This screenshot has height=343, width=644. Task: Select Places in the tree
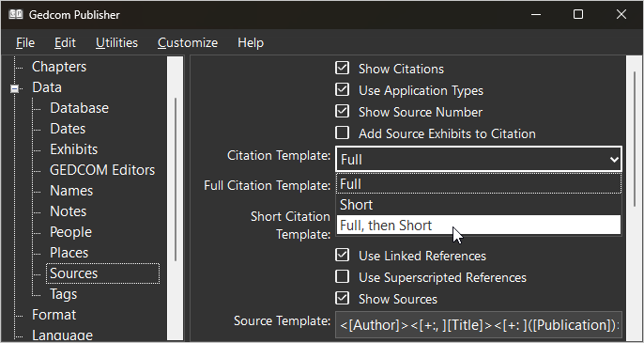pos(69,253)
